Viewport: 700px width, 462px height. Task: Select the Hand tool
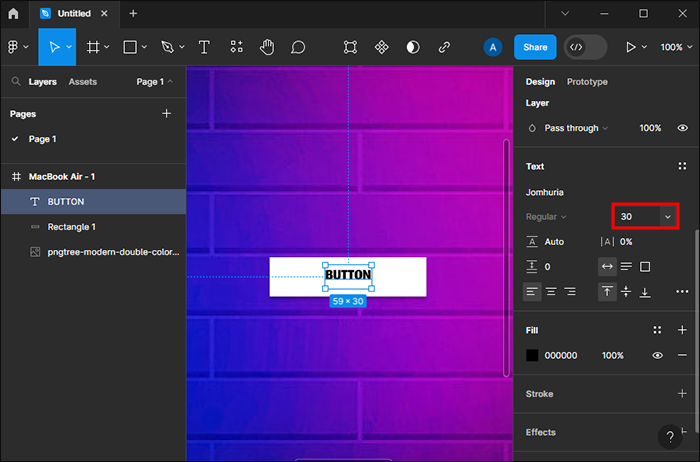pyautogui.click(x=267, y=47)
